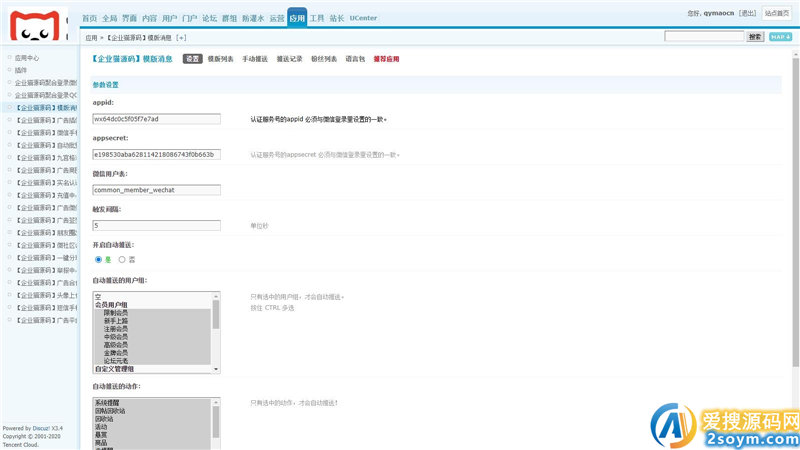Open UCenter top menu
Viewport: 800px width, 450px height.
[x=363, y=18]
